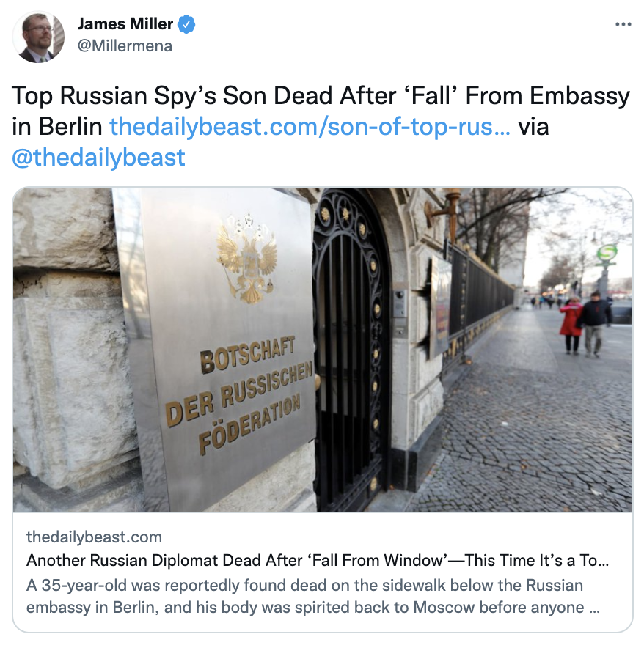644x648 pixels.
Task: Click the word 'via' in the tweet text
Action: pyautogui.click(x=533, y=127)
